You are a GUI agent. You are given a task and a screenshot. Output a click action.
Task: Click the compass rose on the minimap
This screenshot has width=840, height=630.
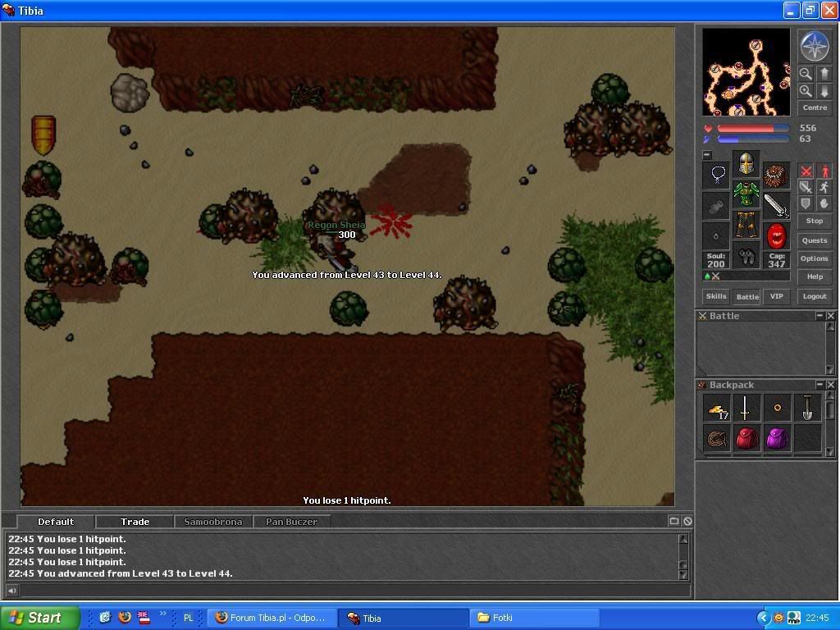click(815, 46)
